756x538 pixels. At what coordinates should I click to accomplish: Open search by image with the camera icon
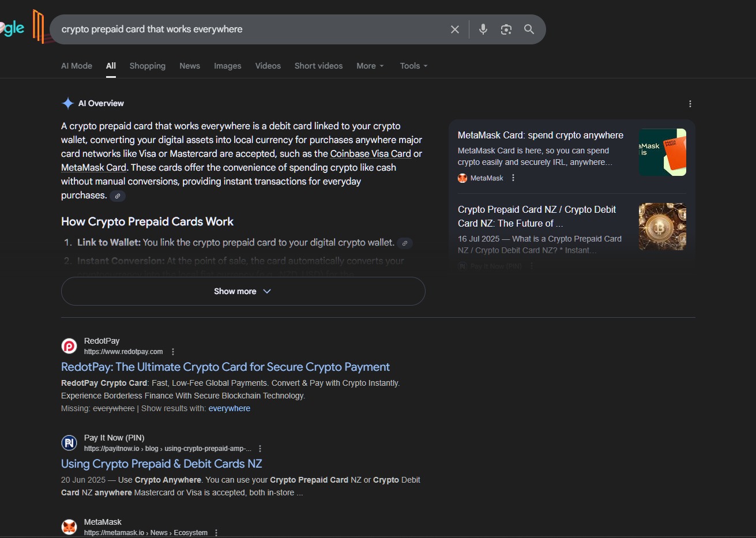(x=506, y=29)
